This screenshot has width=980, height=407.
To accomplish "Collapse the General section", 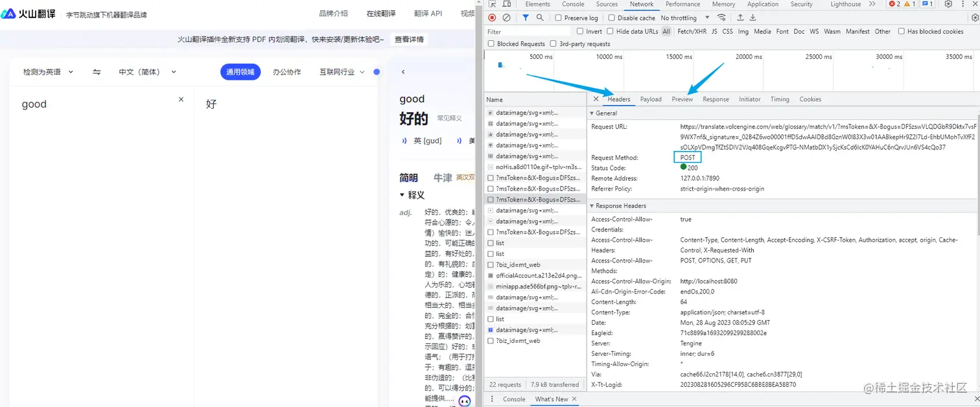I will [592, 113].
